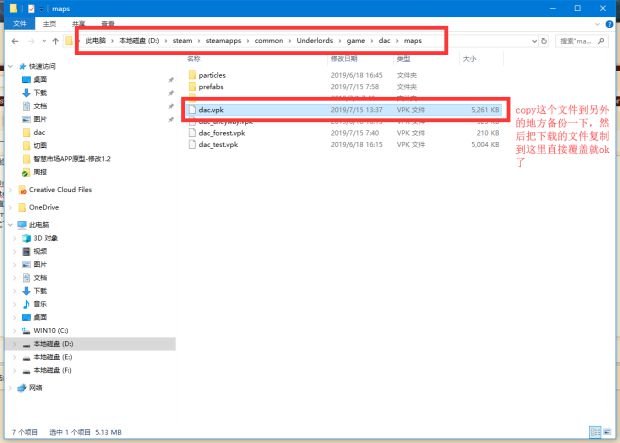Select the dac_test.vpk file
The height and width of the screenshot is (443, 620).
(x=217, y=144)
